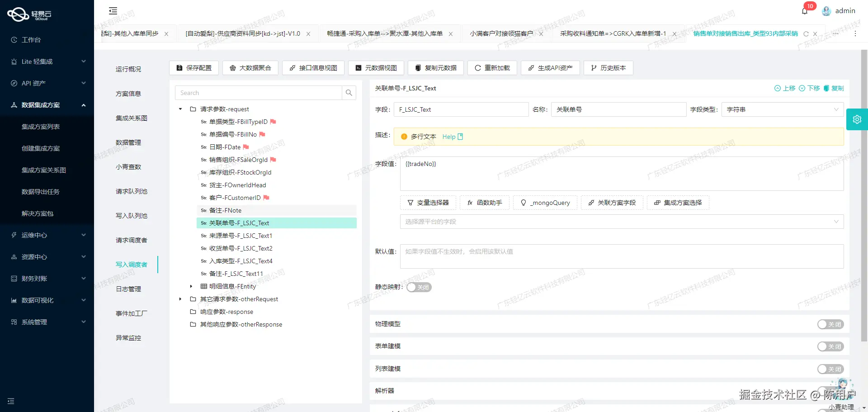
Task: Open the 元数据视图 panel
Action: click(x=376, y=68)
